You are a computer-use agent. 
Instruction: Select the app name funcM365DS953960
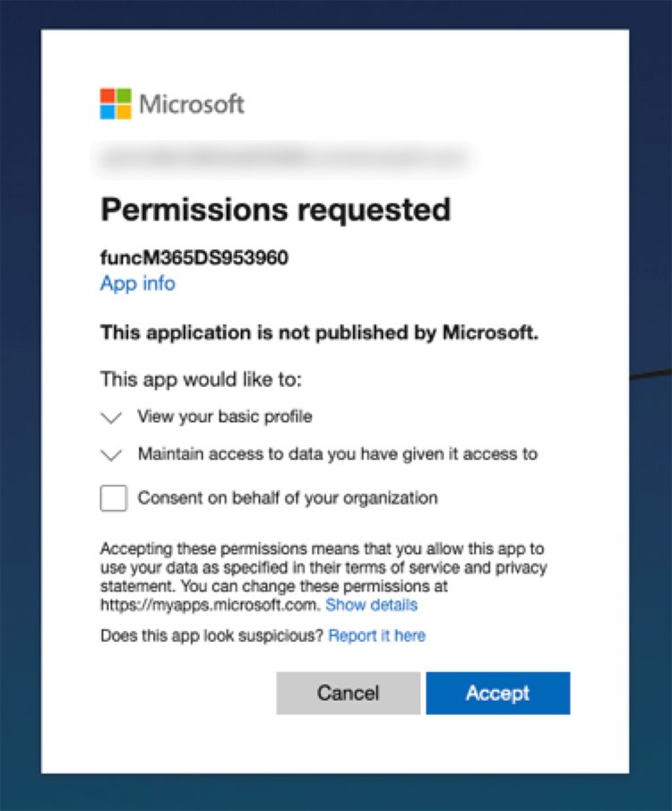[194, 258]
